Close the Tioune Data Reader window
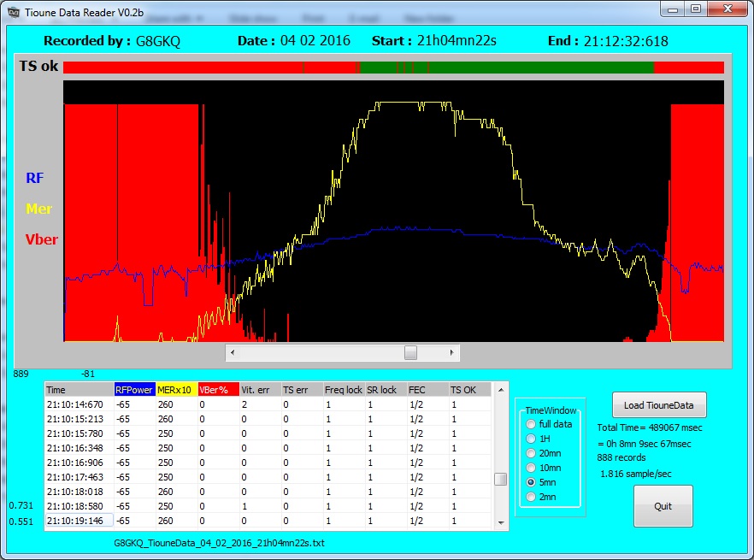 pyautogui.click(x=727, y=9)
